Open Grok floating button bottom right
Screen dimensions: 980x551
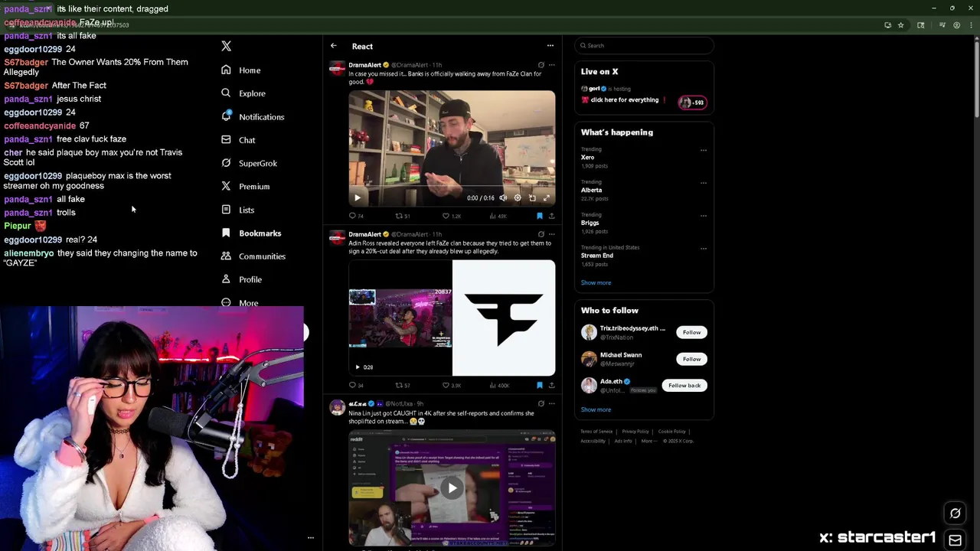point(955,514)
